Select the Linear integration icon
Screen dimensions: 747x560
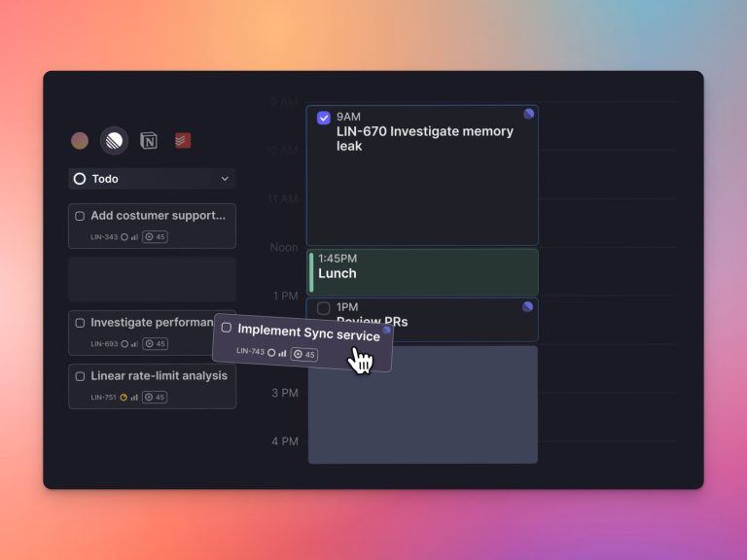tap(114, 141)
